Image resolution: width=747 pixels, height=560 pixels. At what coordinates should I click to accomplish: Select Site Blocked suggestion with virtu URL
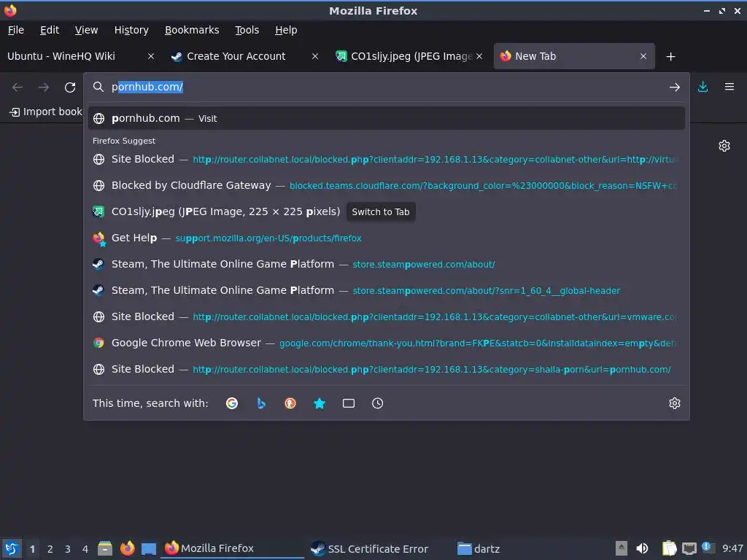[387, 159]
